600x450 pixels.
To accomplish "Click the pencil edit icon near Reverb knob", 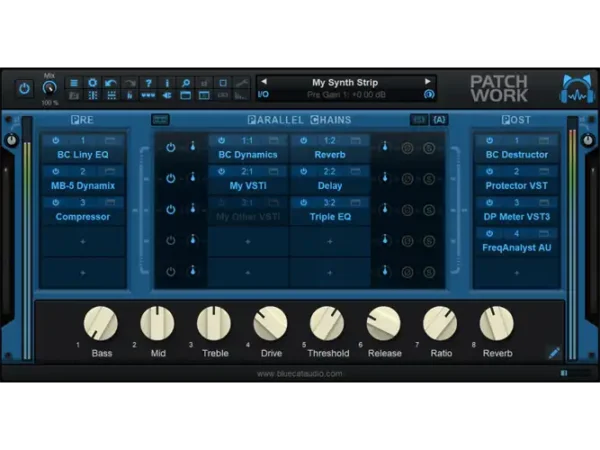I will (554, 352).
